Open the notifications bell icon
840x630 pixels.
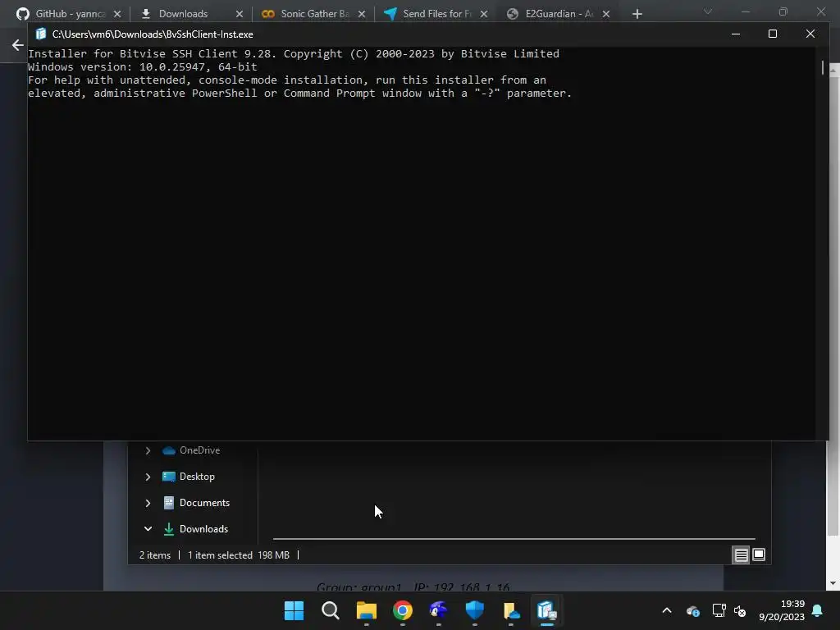tap(818, 610)
